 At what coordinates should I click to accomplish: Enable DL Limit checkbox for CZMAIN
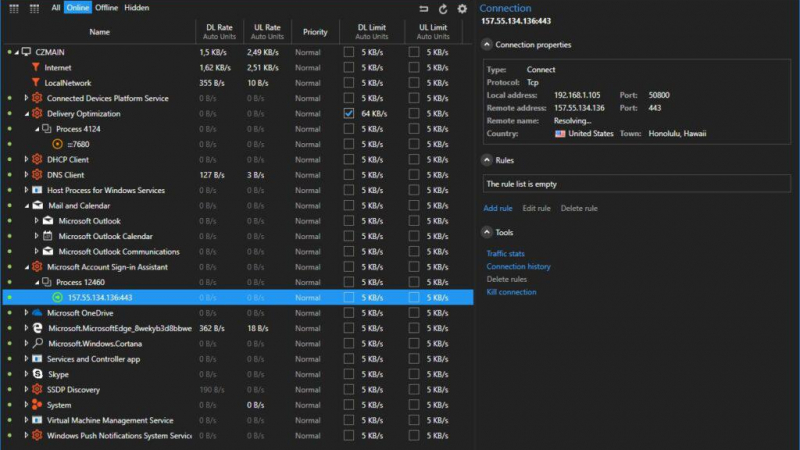click(349, 52)
